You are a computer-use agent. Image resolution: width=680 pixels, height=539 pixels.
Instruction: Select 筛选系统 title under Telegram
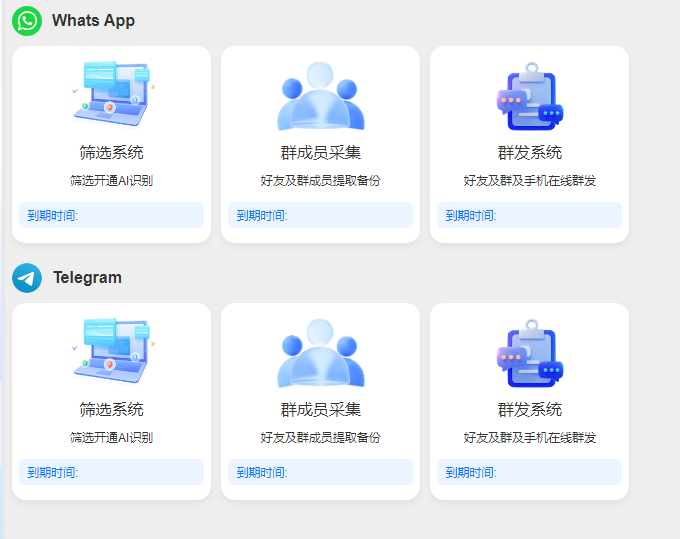pos(111,410)
